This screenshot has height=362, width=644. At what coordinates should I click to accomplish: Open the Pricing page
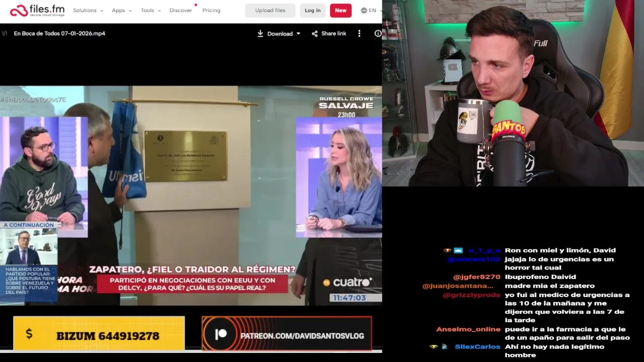tap(211, 10)
